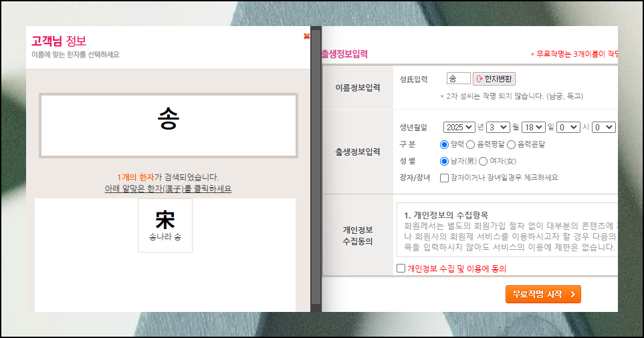Select the 음력윤달 radio button

pyautogui.click(x=511, y=144)
